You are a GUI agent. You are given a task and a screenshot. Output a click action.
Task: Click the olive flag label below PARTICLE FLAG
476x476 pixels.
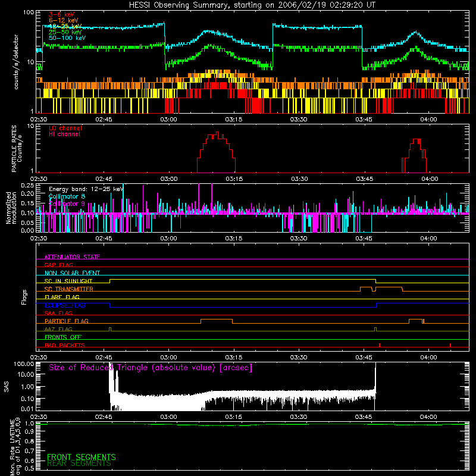[58, 329]
